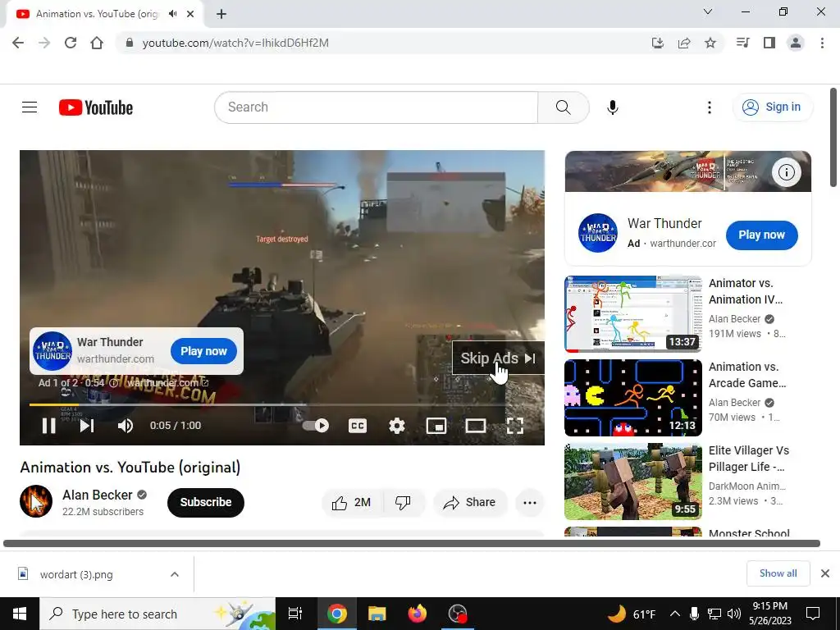This screenshot has height=630, width=840.
Task: Show hidden system tray icons
Action: click(675, 614)
